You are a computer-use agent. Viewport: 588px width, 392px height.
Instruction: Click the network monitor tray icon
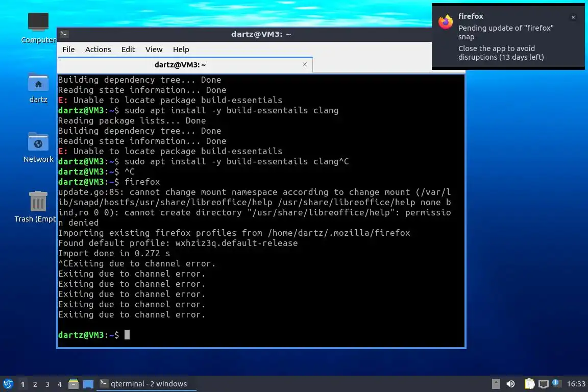coord(544,384)
